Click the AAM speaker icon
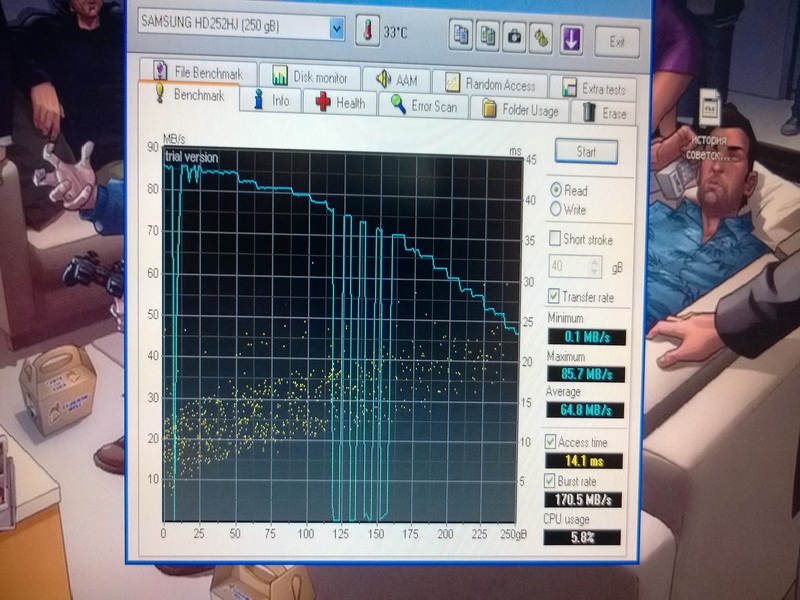Screen dimensions: 800x600 click(384, 79)
